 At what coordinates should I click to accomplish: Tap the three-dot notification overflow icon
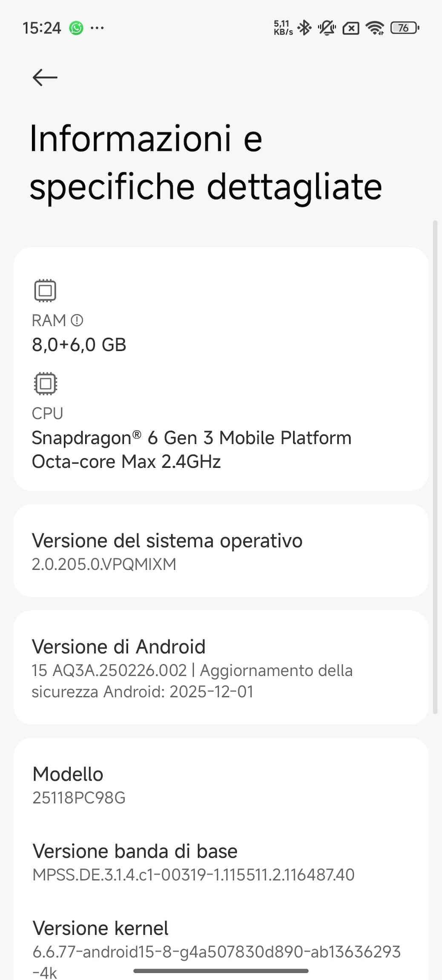click(x=97, y=28)
